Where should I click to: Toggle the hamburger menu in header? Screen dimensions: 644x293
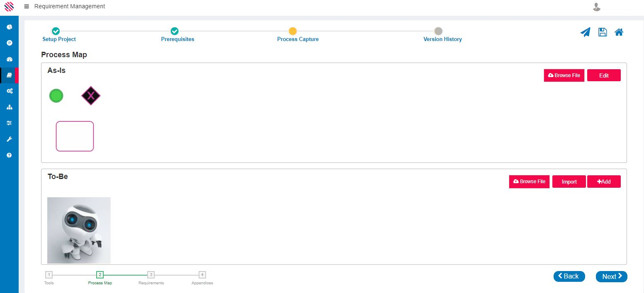pos(27,7)
